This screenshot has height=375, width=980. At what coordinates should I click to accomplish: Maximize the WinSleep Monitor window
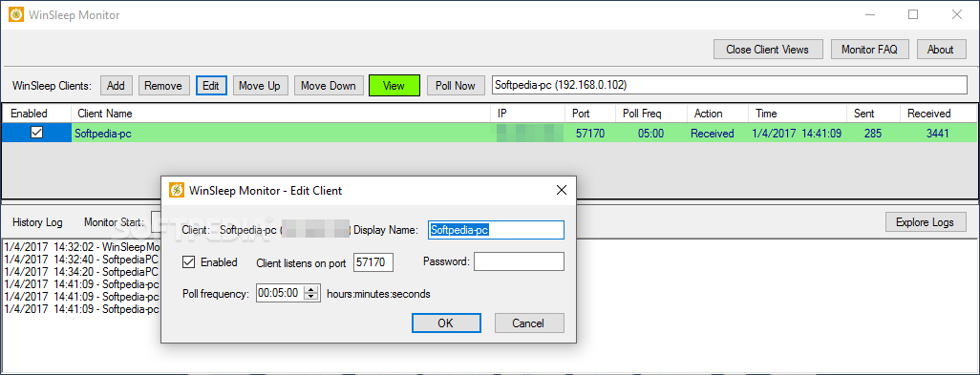tap(913, 15)
